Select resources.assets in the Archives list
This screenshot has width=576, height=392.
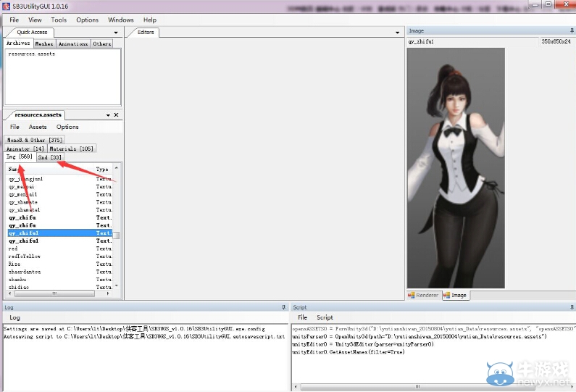click(32, 54)
